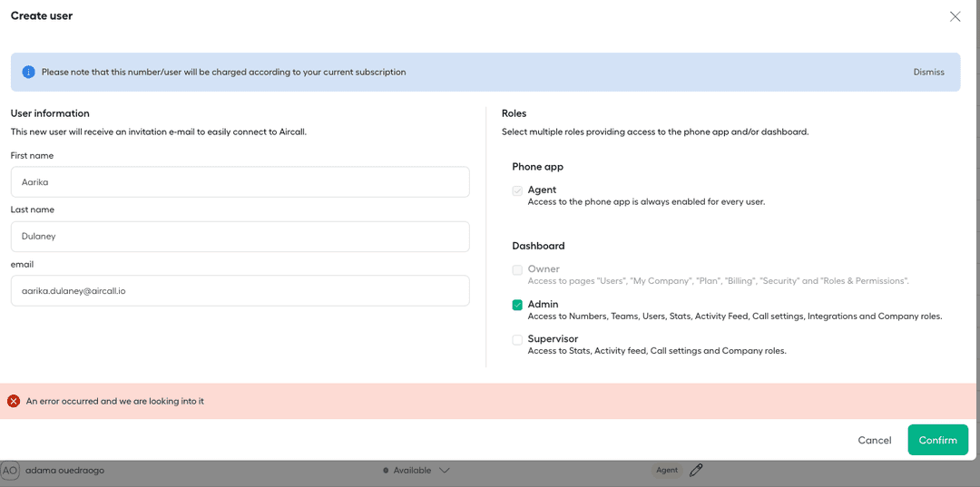
Task: Enable the Supervisor role checkbox
Action: tap(517, 339)
